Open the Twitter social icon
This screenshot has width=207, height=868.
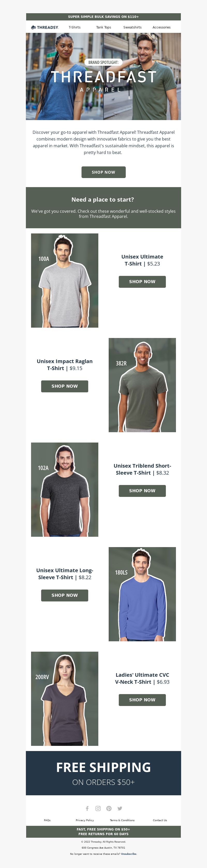pos(120,808)
